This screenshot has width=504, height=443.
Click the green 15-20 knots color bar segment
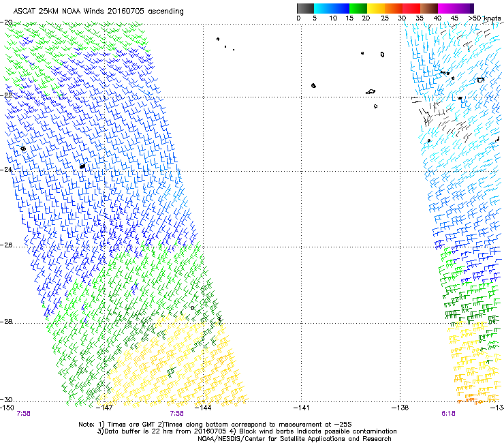pos(358,8)
